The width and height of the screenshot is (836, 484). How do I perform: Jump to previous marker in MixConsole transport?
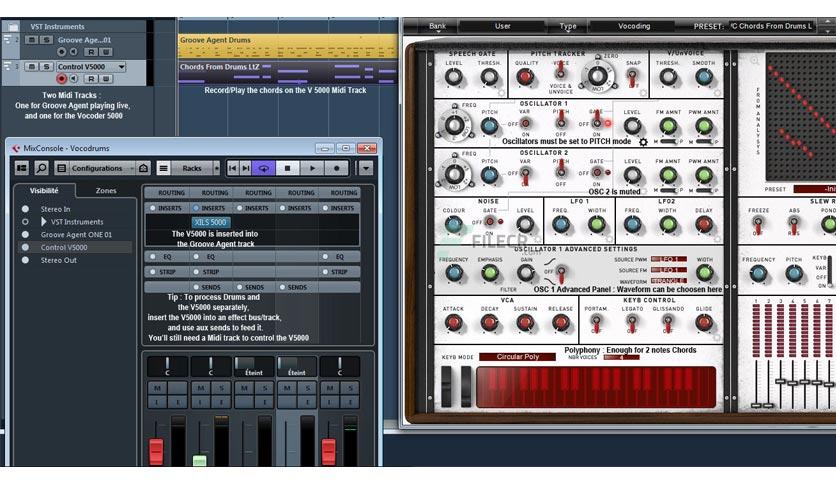pos(232,168)
